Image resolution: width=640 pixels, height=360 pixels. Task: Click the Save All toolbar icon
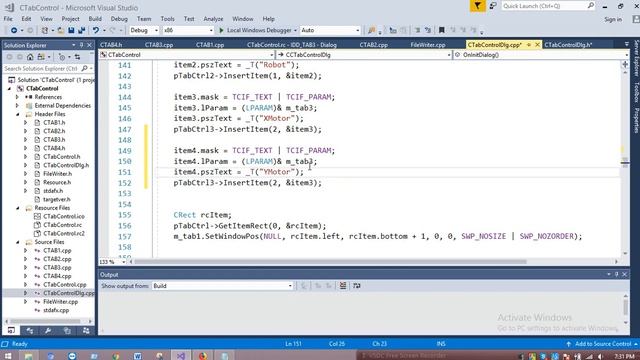pyautogui.click(x=81, y=30)
